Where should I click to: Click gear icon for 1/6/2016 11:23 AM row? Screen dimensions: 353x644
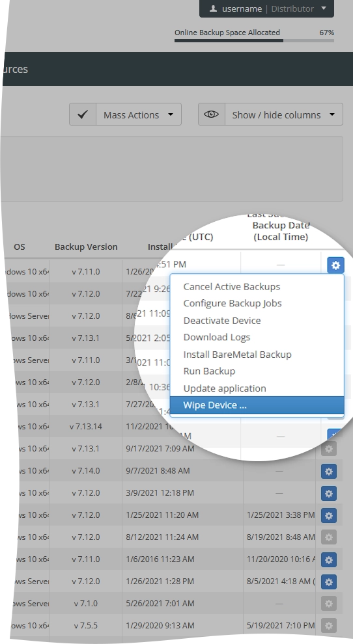[329, 559]
